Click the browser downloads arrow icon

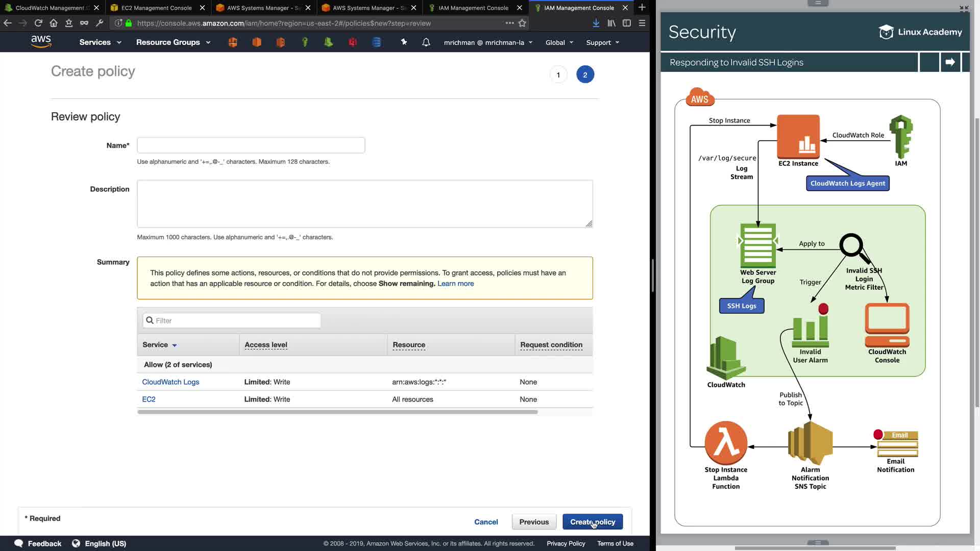(596, 23)
